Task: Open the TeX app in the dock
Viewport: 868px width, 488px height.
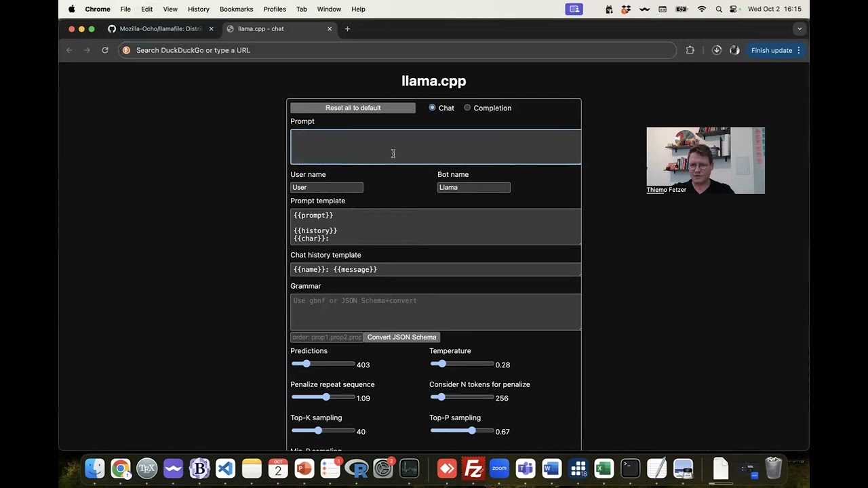Action: coord(146,468)
